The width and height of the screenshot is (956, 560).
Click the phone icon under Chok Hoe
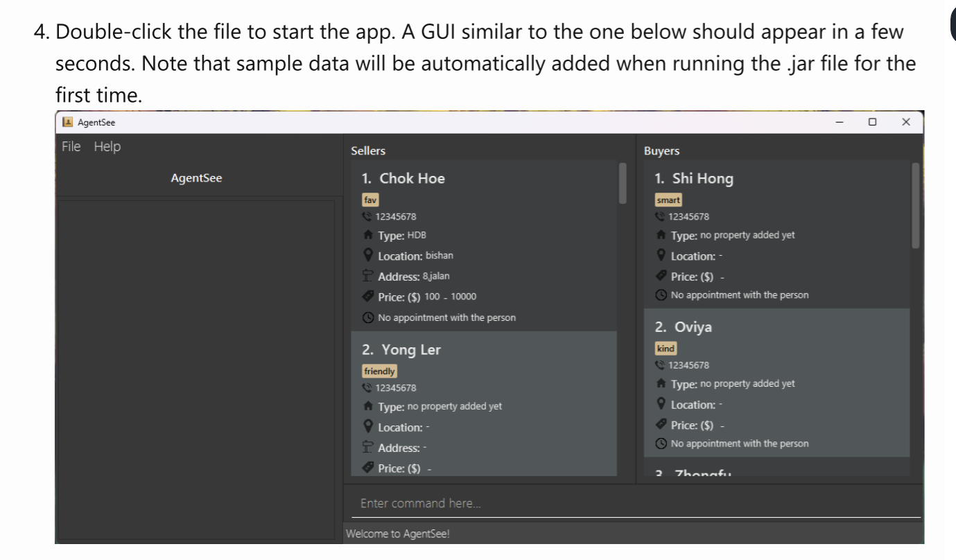point(367,217)
